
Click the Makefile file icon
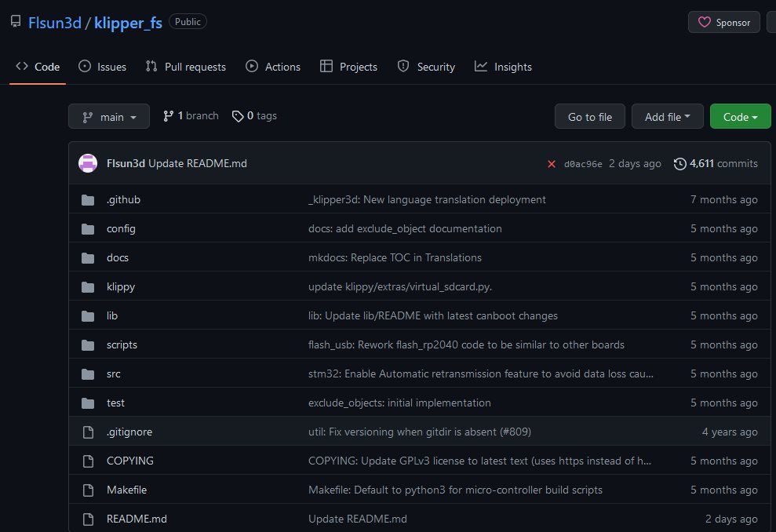(88, 490)
